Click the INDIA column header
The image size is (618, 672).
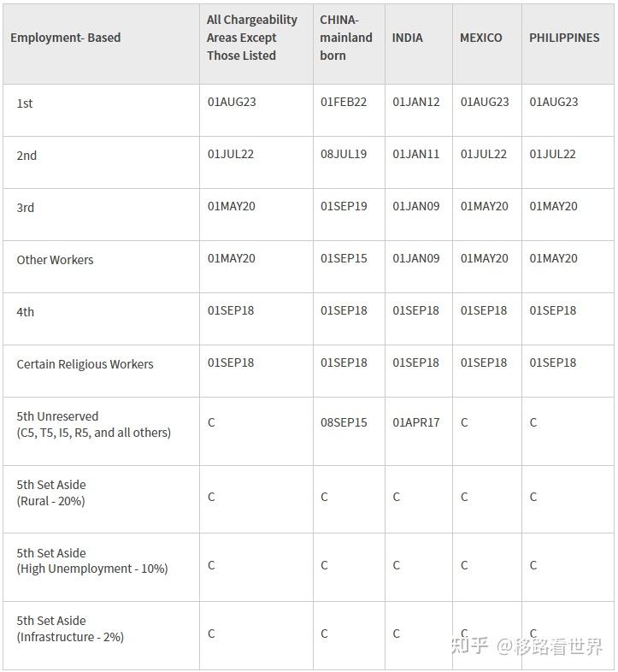408,38
